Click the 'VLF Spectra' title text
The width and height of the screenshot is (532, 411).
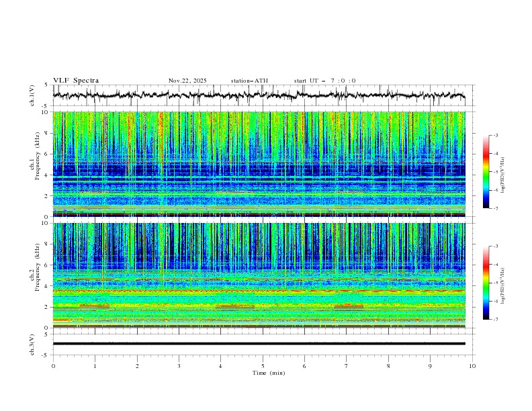click(76, 81)
